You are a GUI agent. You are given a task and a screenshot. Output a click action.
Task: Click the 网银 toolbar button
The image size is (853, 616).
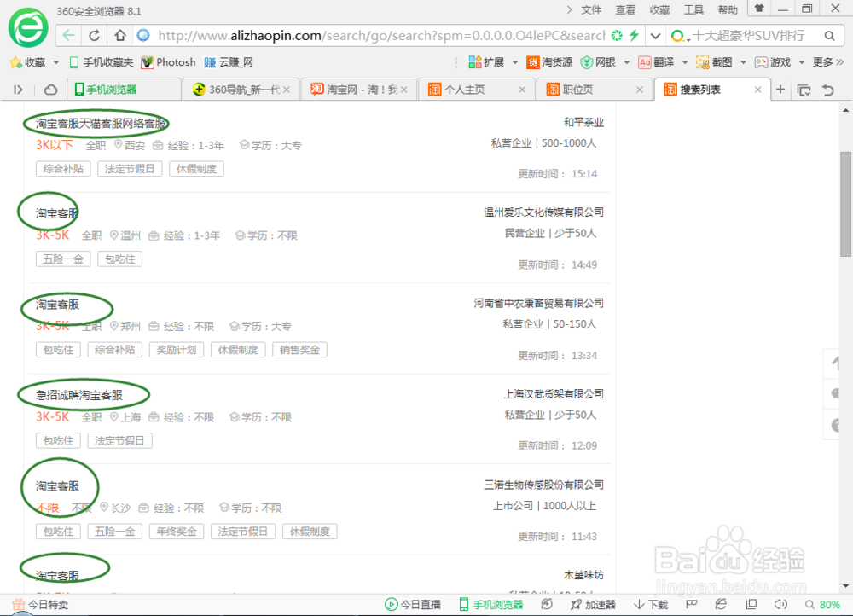(598, 62)
